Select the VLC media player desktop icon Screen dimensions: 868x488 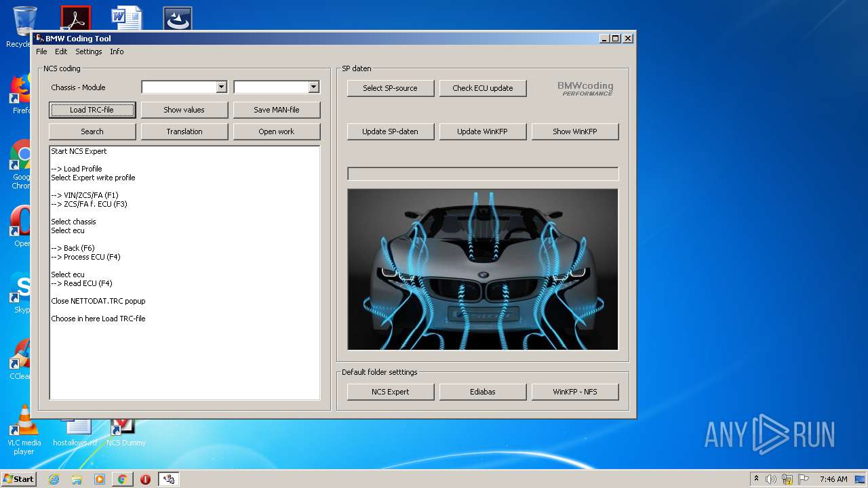(24, 430)
